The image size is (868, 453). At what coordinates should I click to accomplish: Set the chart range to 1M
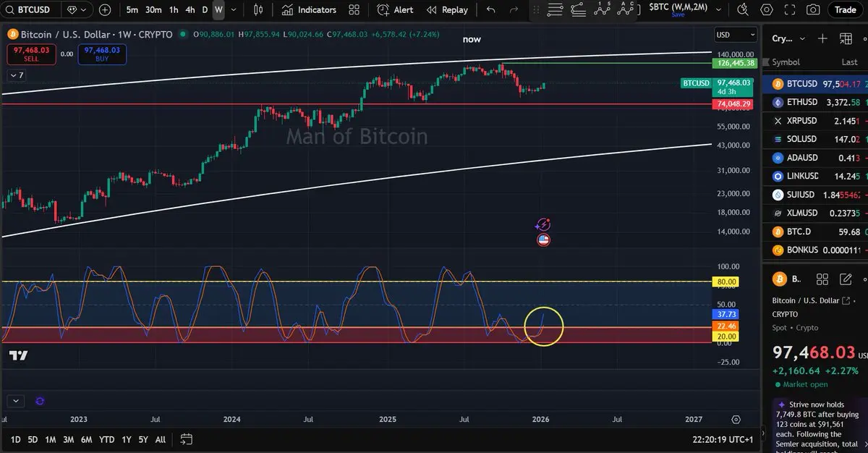pos(51,439)
